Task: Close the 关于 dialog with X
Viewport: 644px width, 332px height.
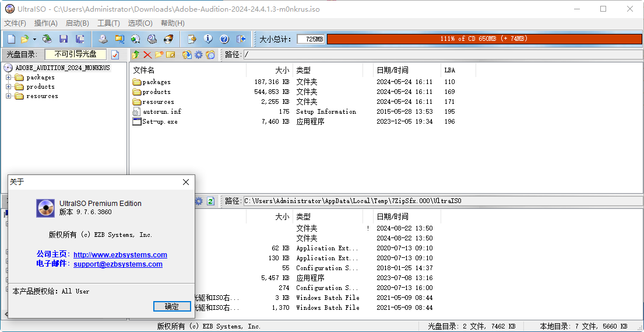Action: [186, 182]
